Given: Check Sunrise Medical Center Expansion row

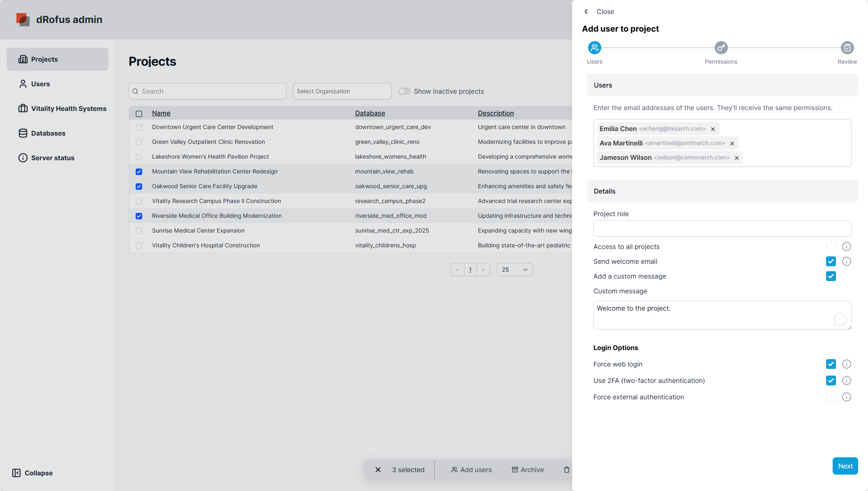Looking at the screenshot, I should [139, 231].
